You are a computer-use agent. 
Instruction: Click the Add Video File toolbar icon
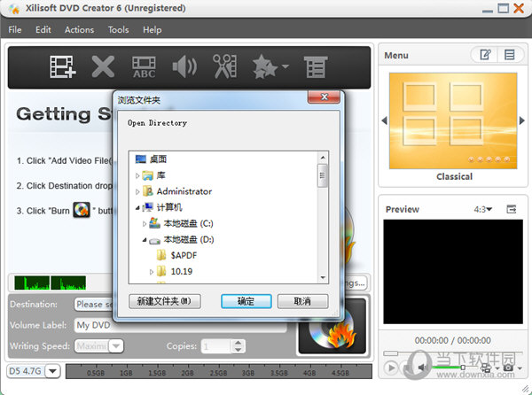62,66
